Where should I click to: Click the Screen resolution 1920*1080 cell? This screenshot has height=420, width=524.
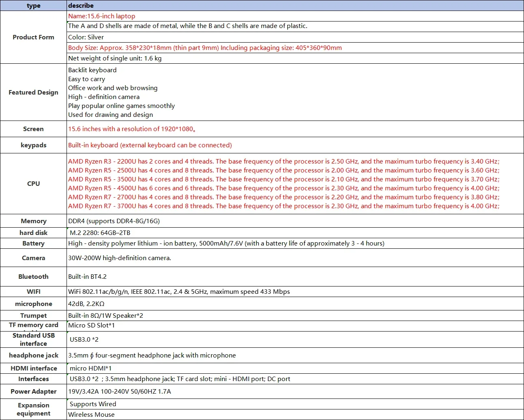(x=295, y=129)
